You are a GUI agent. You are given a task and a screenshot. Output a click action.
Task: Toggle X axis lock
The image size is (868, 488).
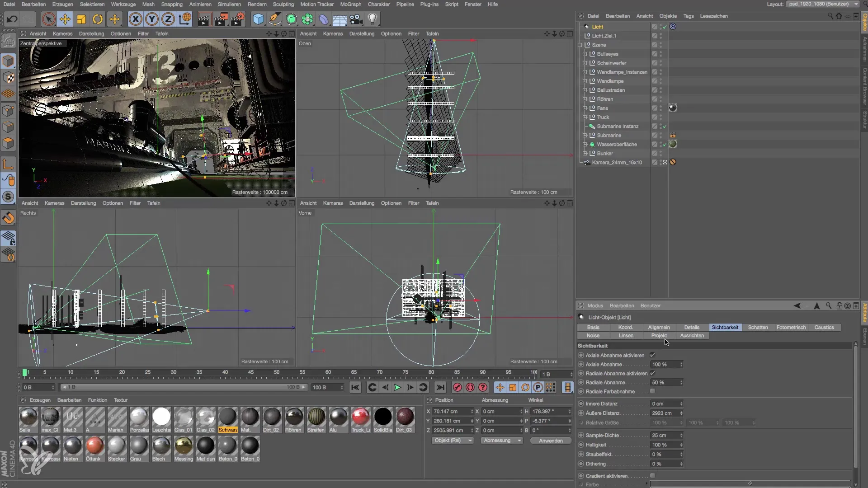click(x=135, y=19)
